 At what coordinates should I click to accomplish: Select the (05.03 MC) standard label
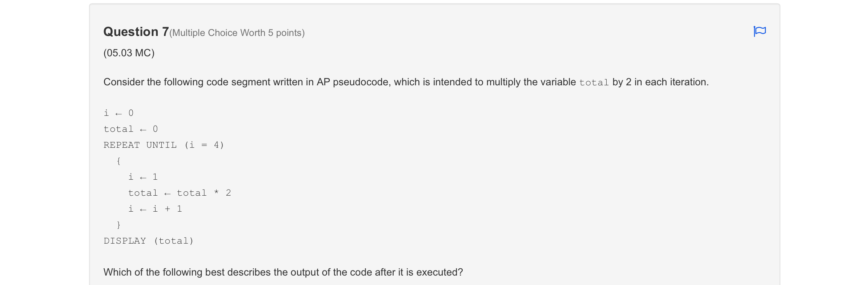[129, 53]
